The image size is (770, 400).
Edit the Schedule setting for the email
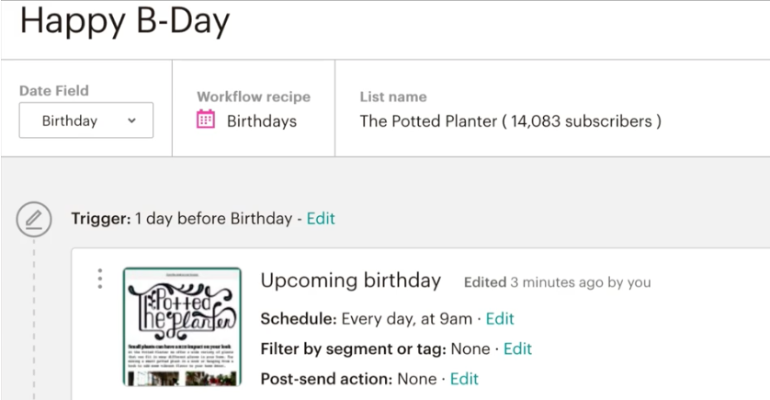tap(500, 319)
